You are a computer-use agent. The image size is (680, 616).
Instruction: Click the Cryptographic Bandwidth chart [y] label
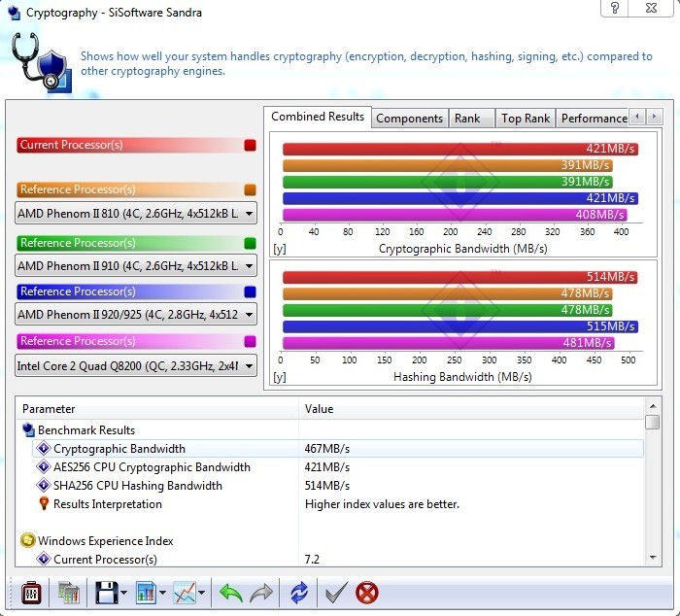(280, 249)
